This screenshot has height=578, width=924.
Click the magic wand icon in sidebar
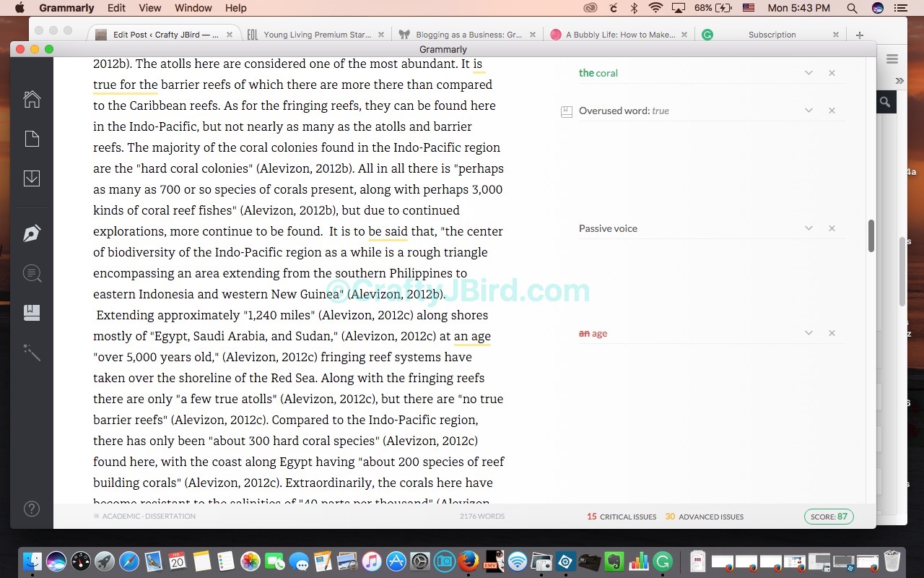(x=32, y=352)
